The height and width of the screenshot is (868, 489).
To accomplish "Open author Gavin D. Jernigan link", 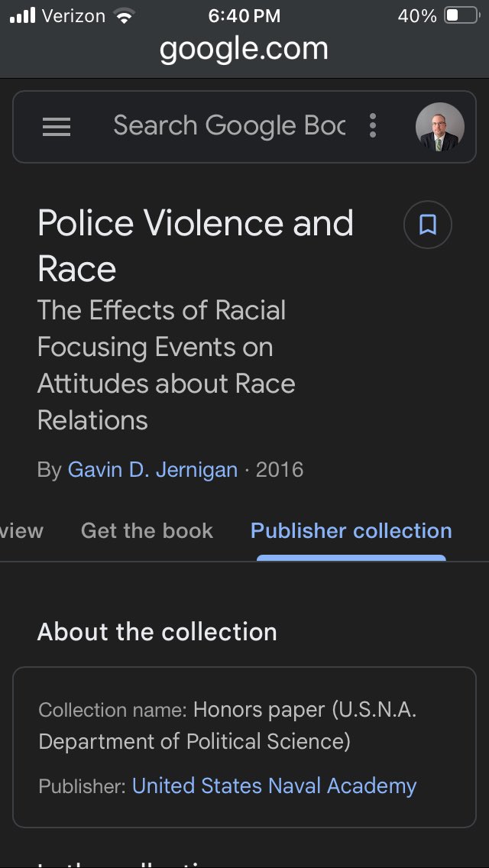I will tap(152, 470).
